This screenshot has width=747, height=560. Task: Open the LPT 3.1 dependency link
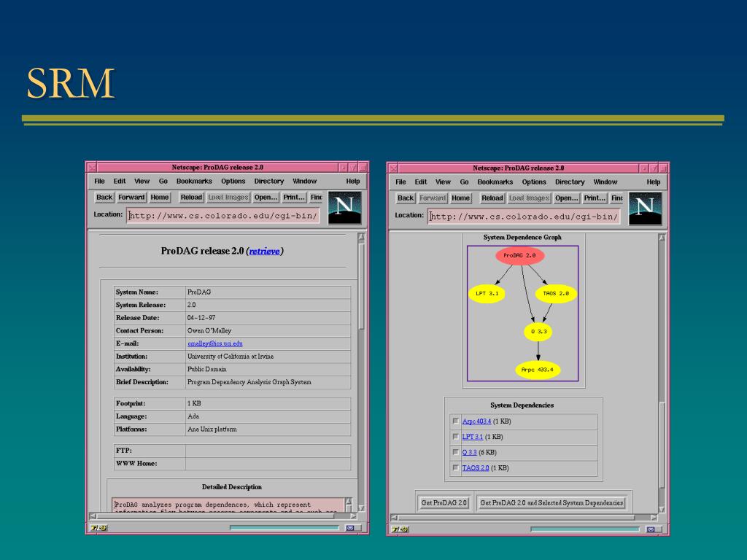coord(473,437)
